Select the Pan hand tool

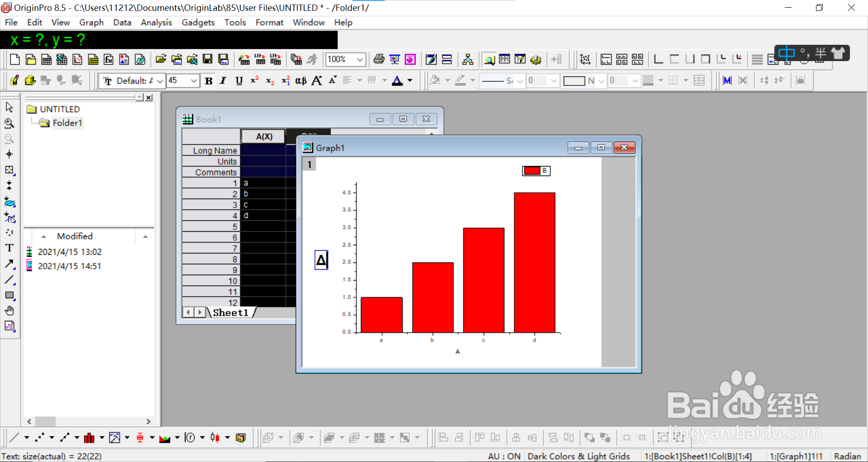point(9,310)
